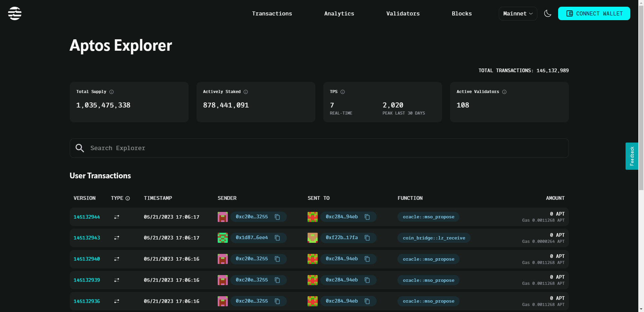Copy recipient address 0xf22b...17fa
This screenshot has width=644, height=312.
pos(367,238)
